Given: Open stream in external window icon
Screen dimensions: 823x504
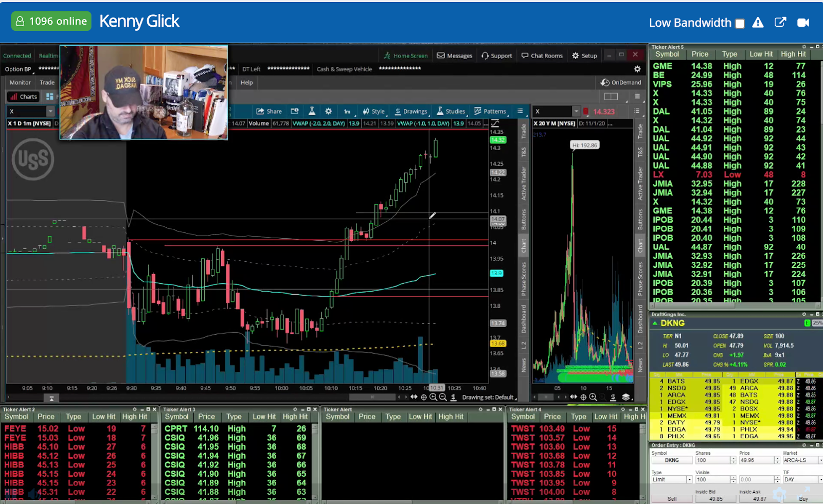Looking at the screenshot, I should [x=780, y=23].
